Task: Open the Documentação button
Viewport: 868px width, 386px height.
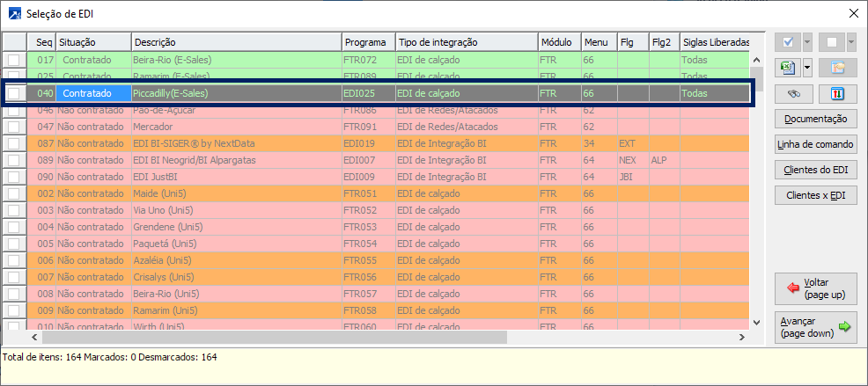Action: [x=816, y=119]
